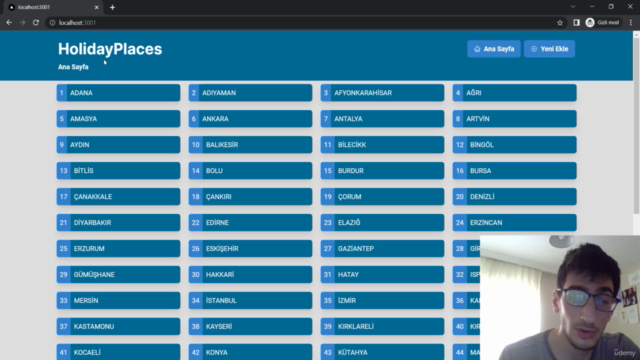Choose the İSTANBUL card

(250, 301)
